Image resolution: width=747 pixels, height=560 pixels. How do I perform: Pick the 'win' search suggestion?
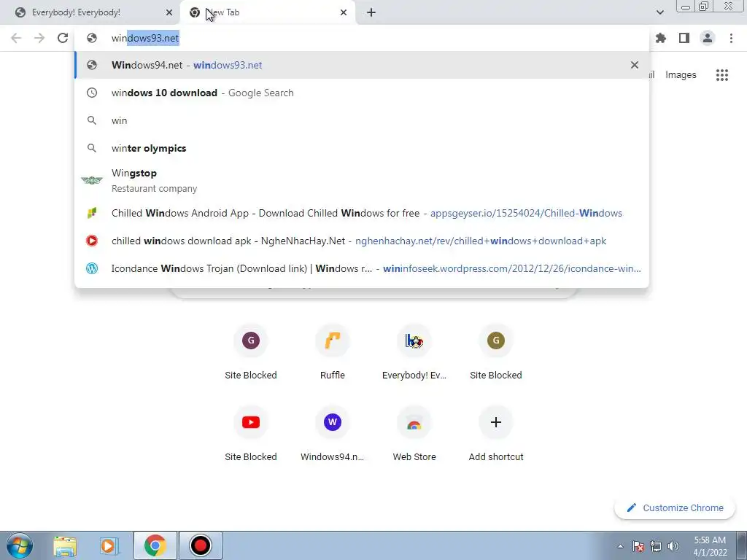coord(362,120)
